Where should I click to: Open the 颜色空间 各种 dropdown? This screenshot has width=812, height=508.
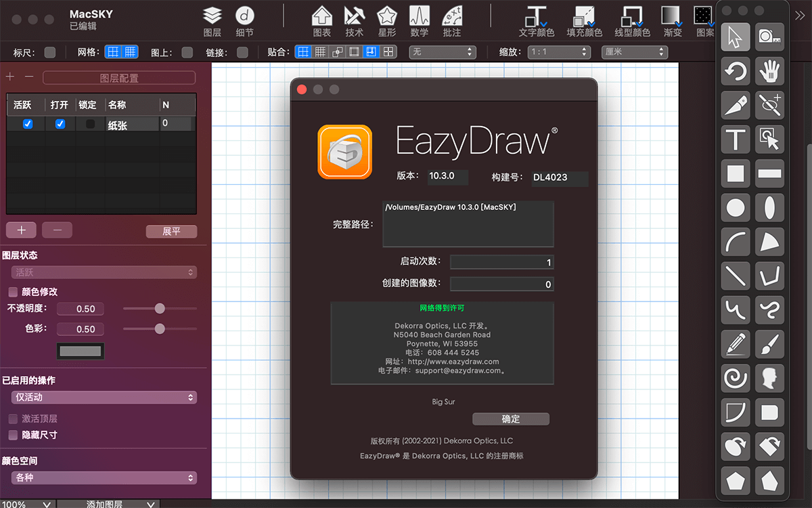tap(104, 478)
